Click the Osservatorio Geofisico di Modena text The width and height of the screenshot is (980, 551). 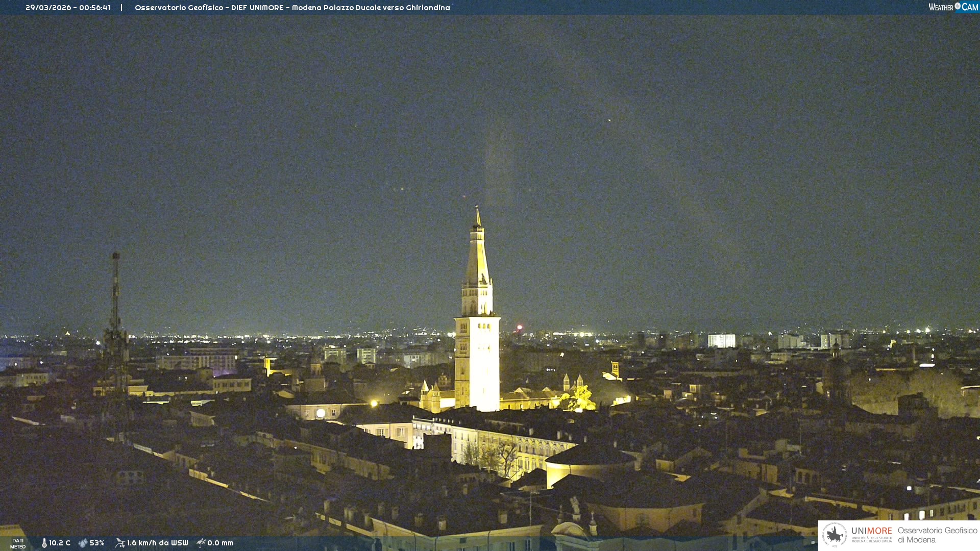click(x=937, y=535)
